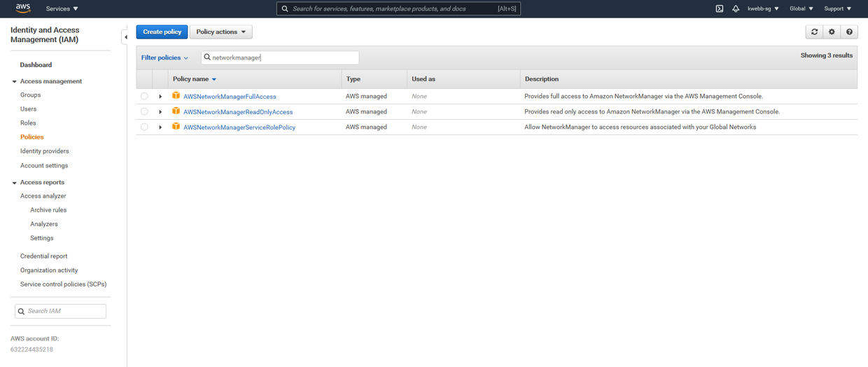Click 'Allow NetworkManager to access resources' description
The height and width of the screenshot is (367, 868).
(x=640, y=127)
